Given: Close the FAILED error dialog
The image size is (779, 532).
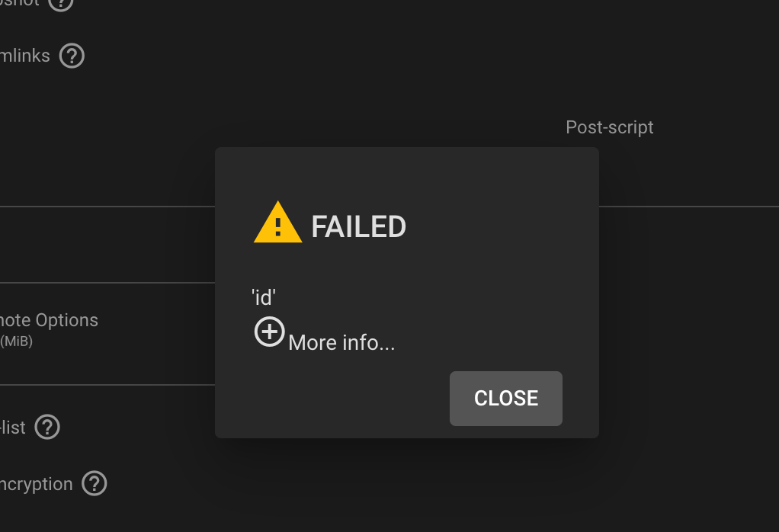Looking at the screenshot, I should (x=506, y=399).
